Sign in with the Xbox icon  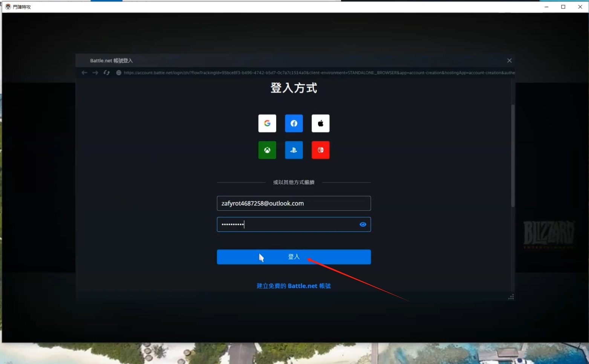pos(267,150)
